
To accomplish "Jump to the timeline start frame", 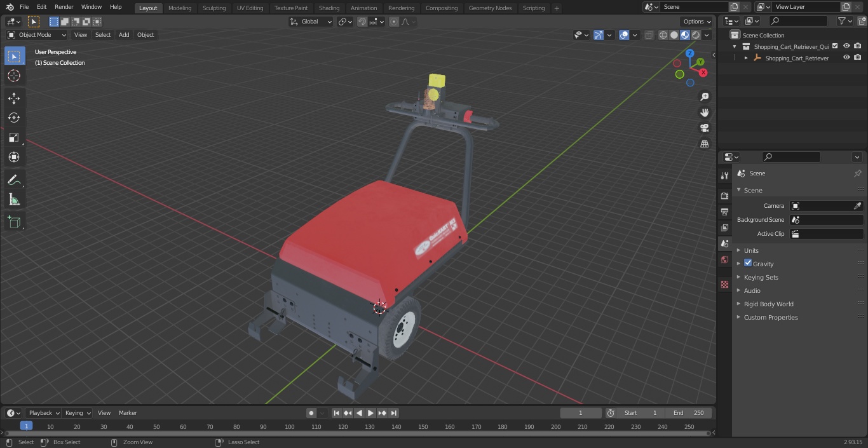I will (x=336, y=413).
